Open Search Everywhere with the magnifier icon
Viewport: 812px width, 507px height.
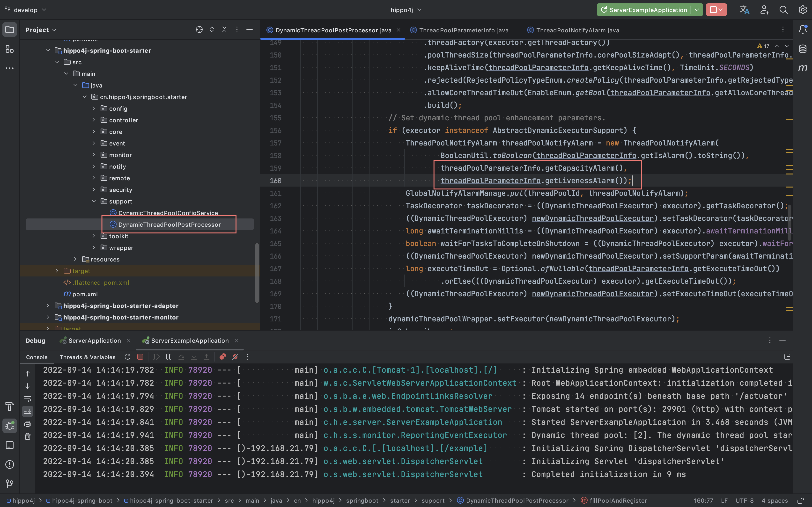tap(783, 10)
